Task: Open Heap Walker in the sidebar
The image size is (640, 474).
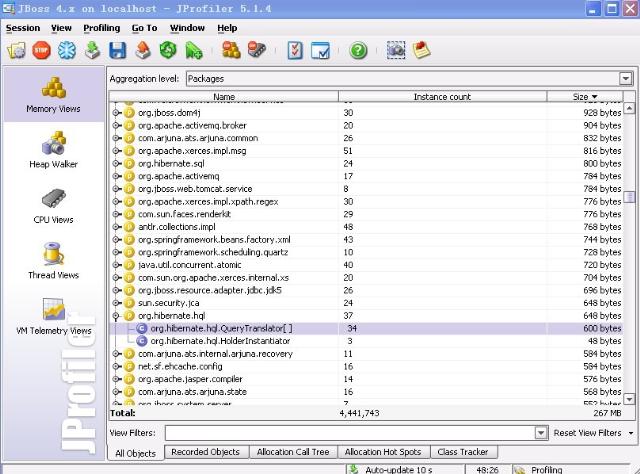Action: click(53, 150)
